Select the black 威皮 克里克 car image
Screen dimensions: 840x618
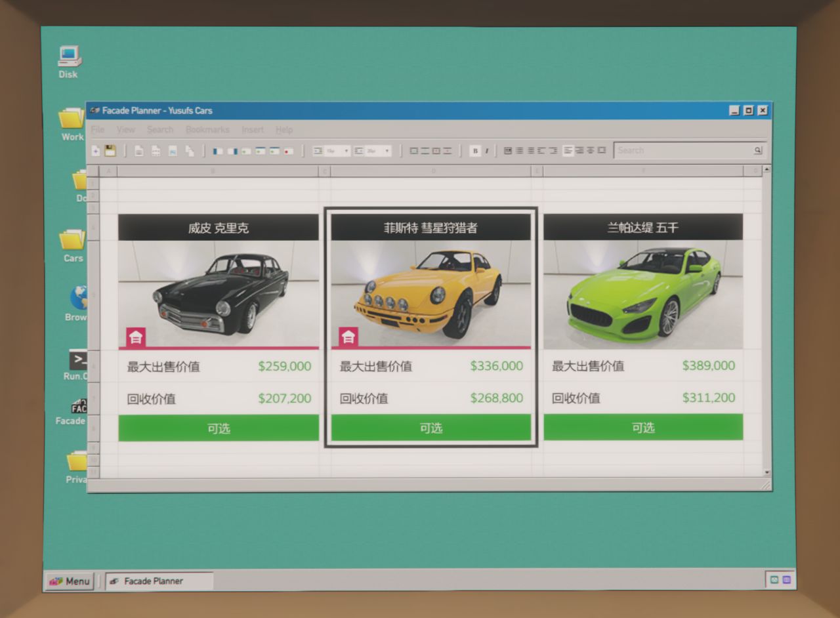click(x=219, y=294)
